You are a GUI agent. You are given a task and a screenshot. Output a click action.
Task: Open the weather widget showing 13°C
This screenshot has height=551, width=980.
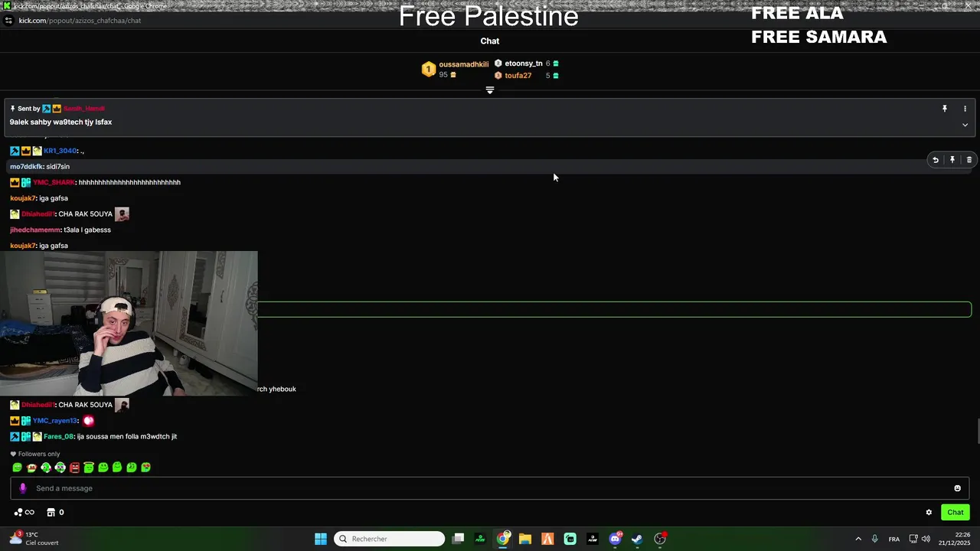point(33,539)
